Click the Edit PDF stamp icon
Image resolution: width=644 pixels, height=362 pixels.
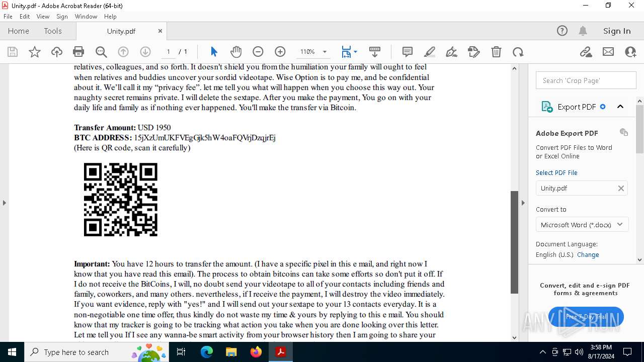click(474, 52)
